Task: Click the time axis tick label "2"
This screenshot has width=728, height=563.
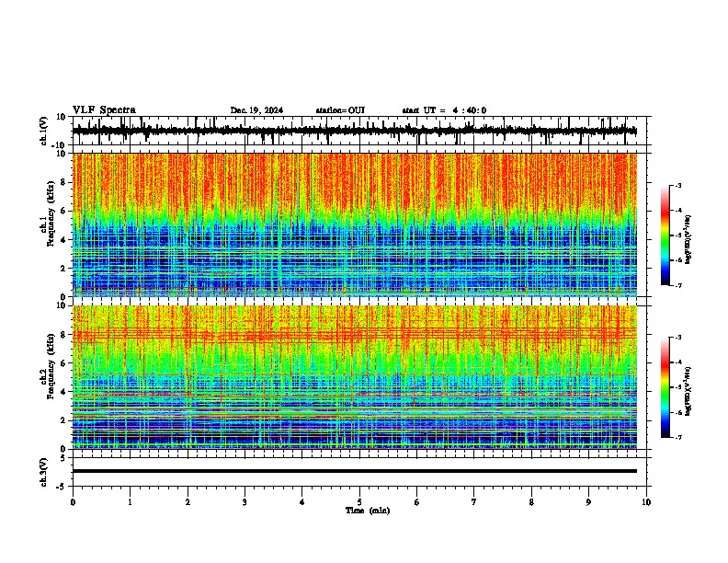Action: (188, 502)
